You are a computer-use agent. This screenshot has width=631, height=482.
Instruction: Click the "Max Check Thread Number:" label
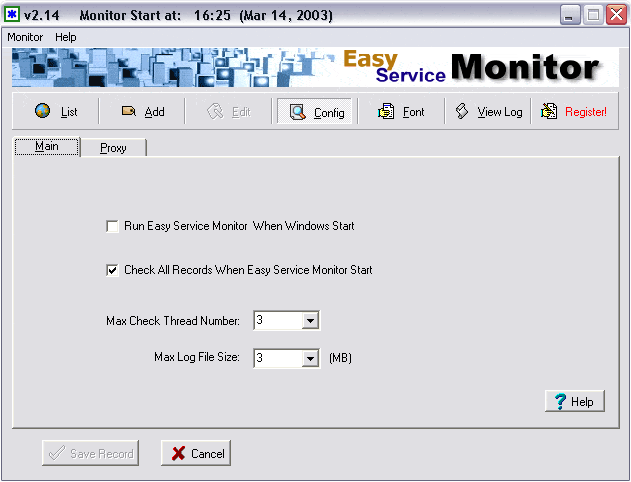[x=173, y=321]
